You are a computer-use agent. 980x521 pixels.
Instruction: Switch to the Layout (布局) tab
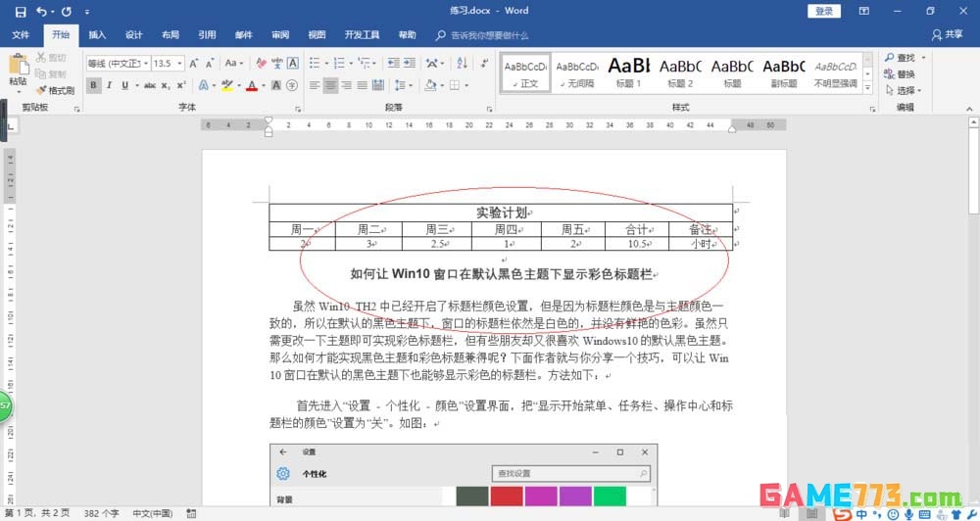pos(170,35)
